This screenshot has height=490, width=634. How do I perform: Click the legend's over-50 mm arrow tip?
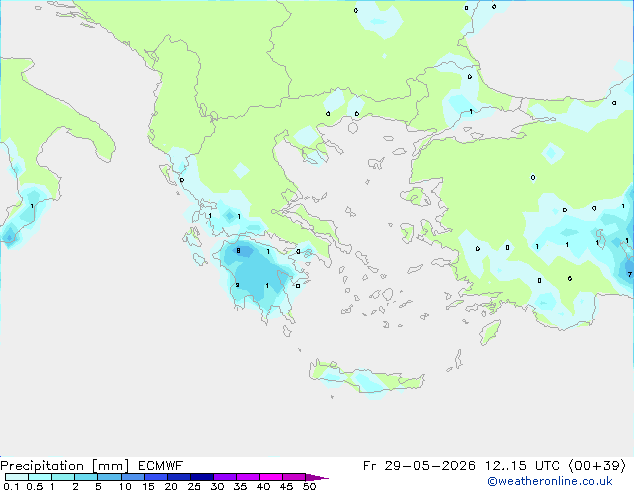(317, 478)
